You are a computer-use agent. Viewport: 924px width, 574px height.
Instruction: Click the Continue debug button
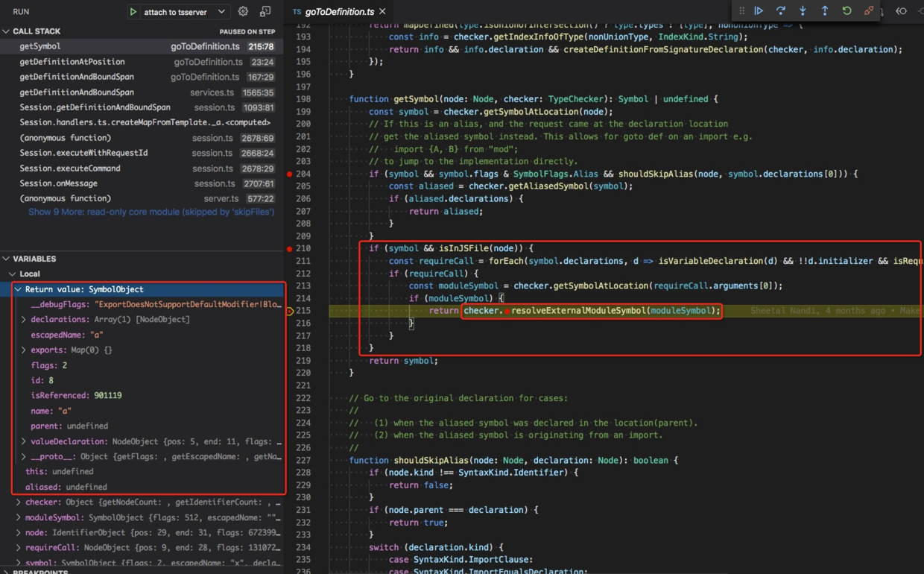tap(759, 11)
